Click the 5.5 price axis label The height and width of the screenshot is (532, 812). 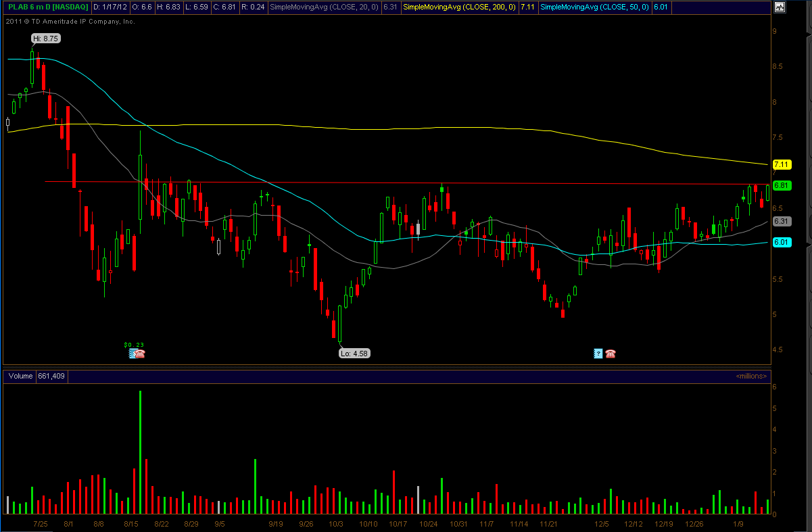778,279
